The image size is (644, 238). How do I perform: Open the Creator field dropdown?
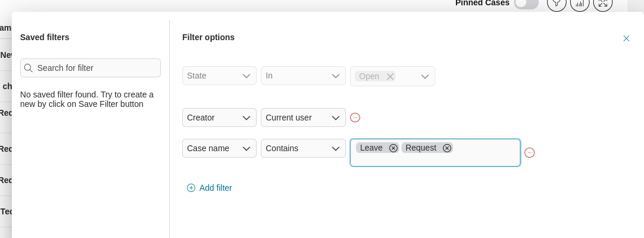click(219, 118)
